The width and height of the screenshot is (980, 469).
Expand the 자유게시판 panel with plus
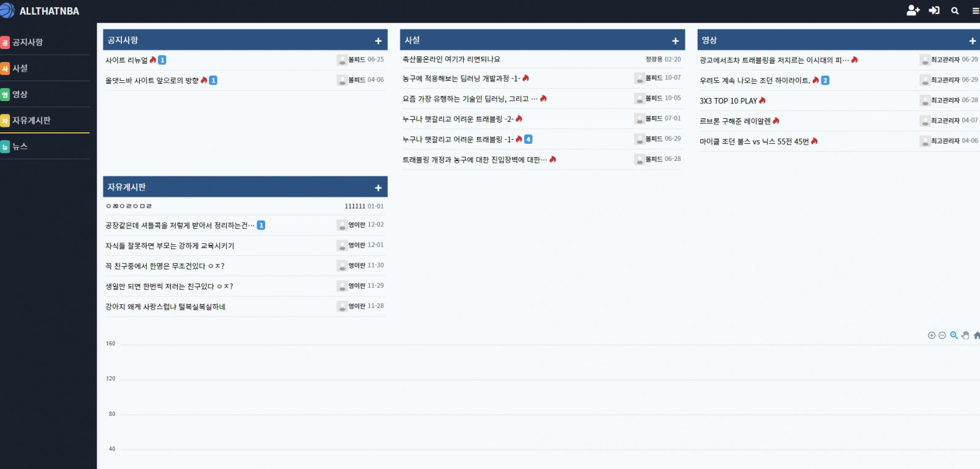point(378,188)
